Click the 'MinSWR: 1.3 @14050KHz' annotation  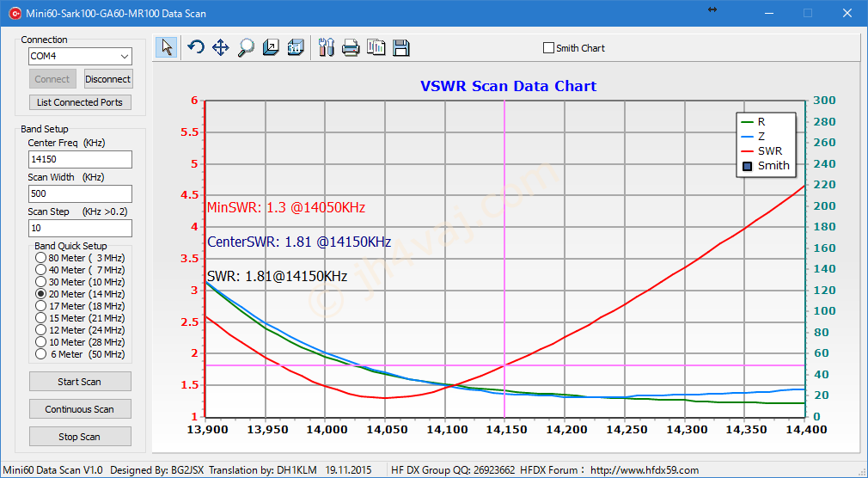tap(286, 208)
